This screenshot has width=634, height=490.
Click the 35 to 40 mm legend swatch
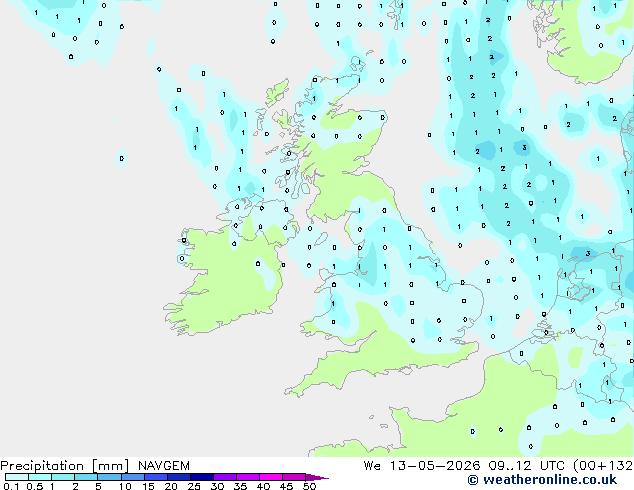(x=247, y=477)
